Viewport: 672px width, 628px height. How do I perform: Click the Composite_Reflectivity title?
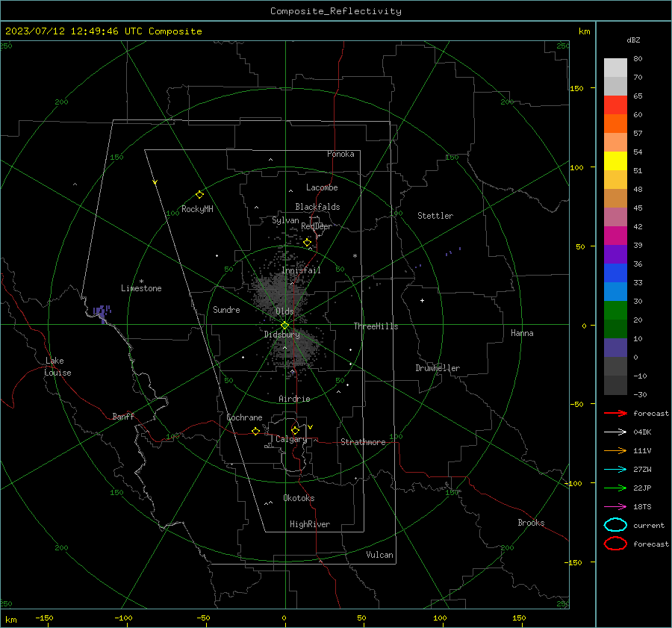335,11
